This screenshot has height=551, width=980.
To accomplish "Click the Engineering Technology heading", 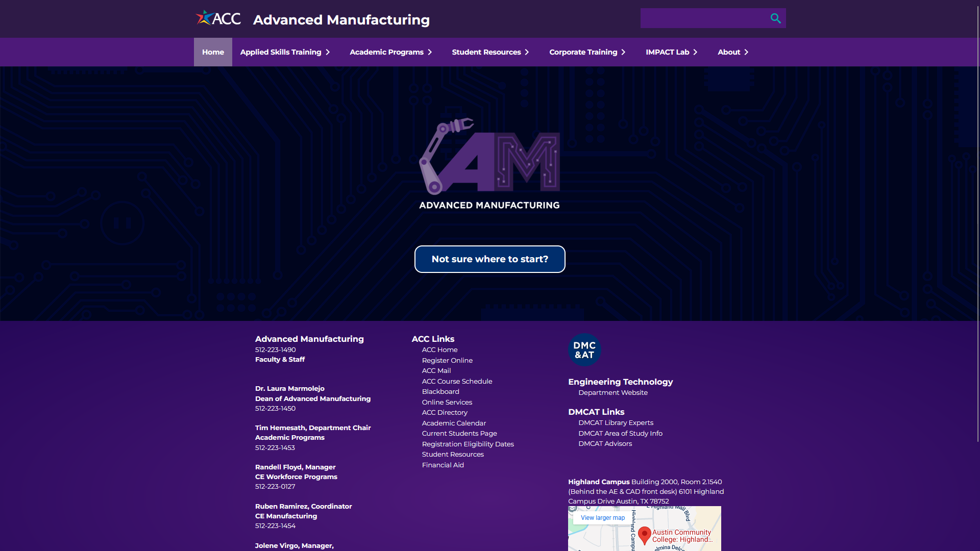I will coord(620,382).
